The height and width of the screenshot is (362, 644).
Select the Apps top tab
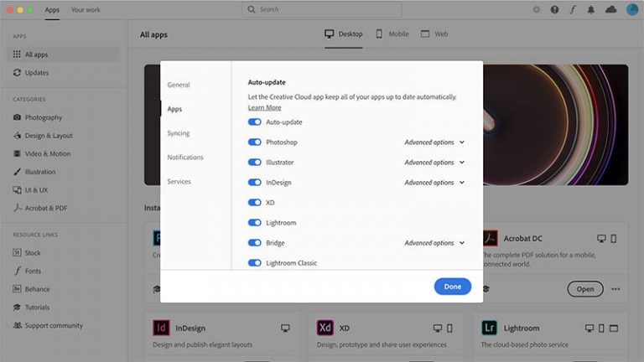tap(52, 9)
